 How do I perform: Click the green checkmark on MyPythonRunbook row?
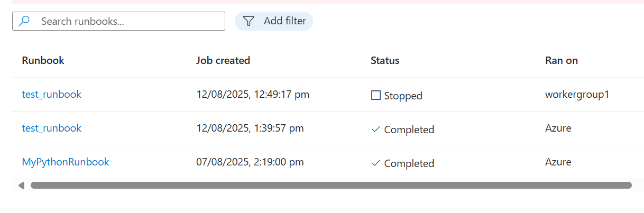(376, 163)
